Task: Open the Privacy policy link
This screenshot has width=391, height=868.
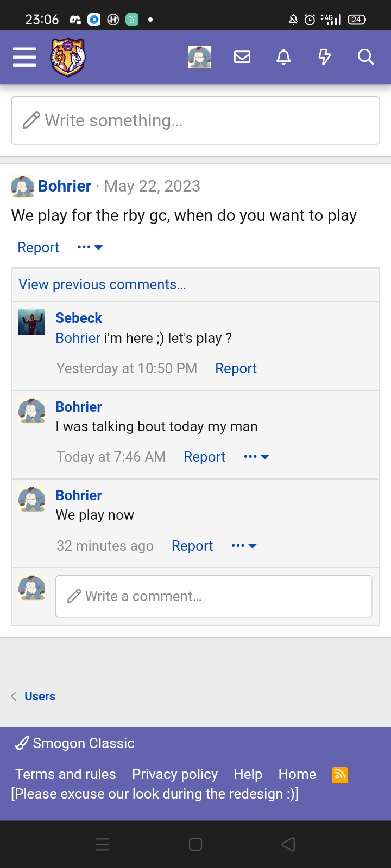Action: 175,774
